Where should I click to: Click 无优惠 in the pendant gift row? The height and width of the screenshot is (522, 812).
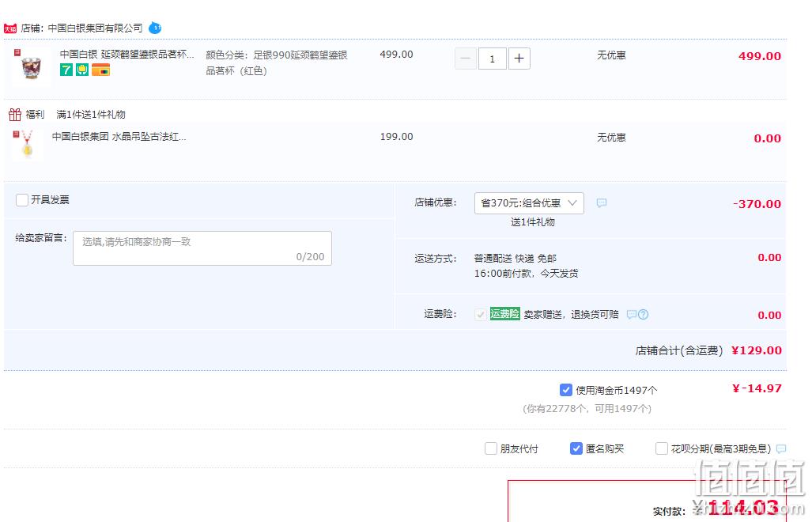[x=611, y=138]
